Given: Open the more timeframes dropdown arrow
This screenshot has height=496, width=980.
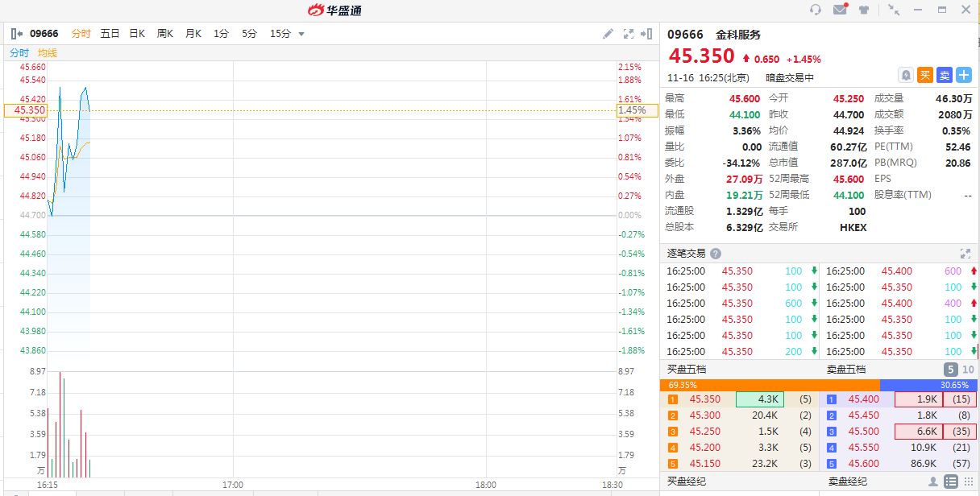Looking at the screenshot, I should (x=301, y=34).
